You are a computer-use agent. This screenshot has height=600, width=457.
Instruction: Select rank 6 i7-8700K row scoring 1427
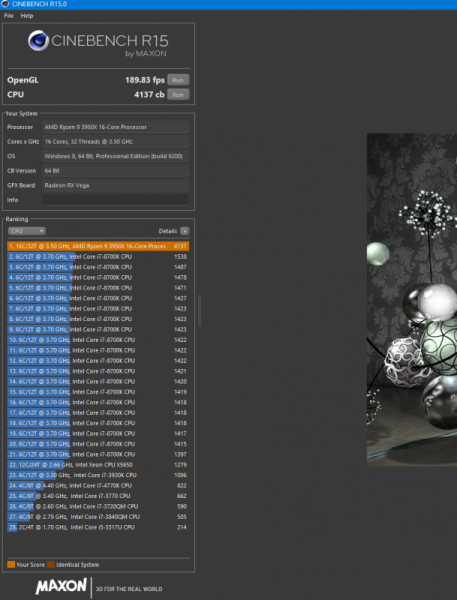(98, 298)
